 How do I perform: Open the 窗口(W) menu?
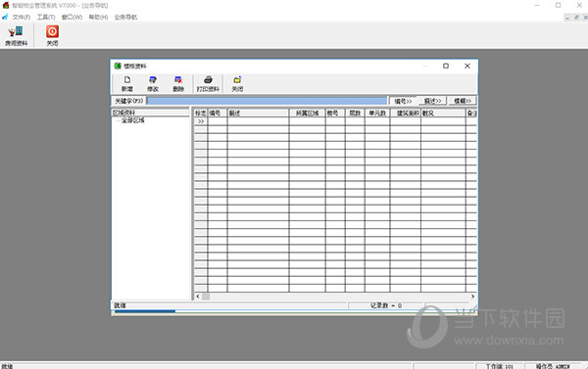click(x=72, y=18)
